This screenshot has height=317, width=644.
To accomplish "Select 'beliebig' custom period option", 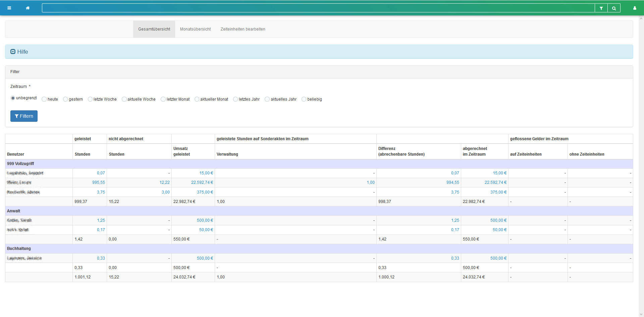I will click(x=304, y=99).
